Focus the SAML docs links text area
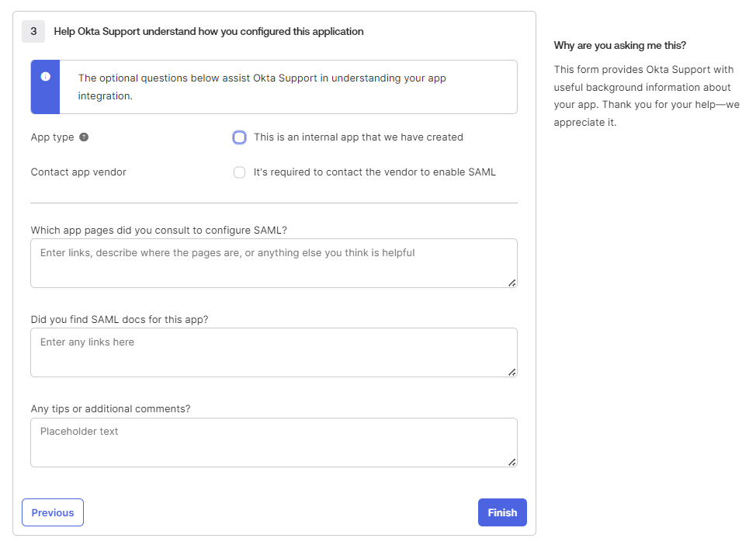The width and height of the screenshot is (756, 552). 273,352
